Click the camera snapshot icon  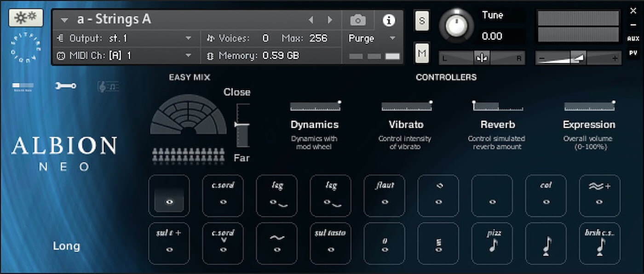click(x=358, y=20)
